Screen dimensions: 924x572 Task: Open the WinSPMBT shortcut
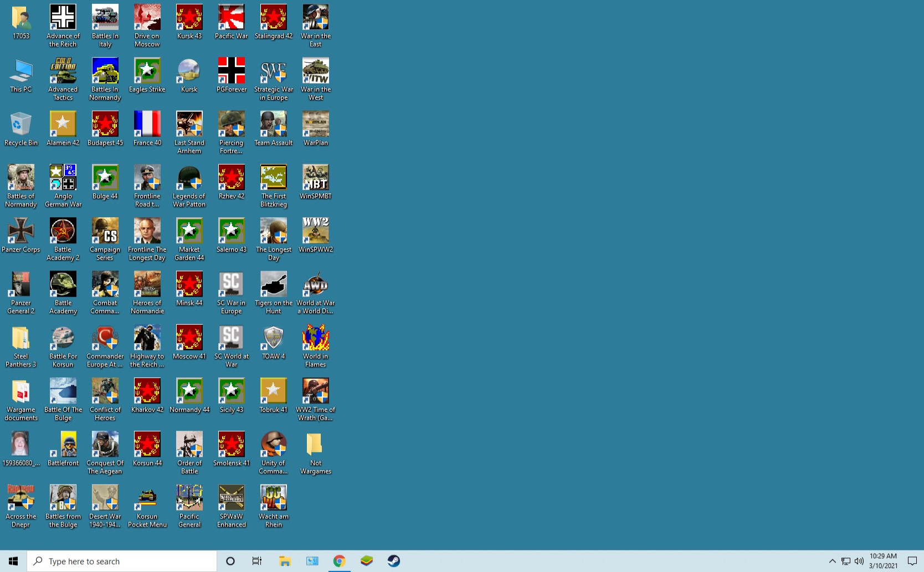pyautogui.click(x=316, y=178)
